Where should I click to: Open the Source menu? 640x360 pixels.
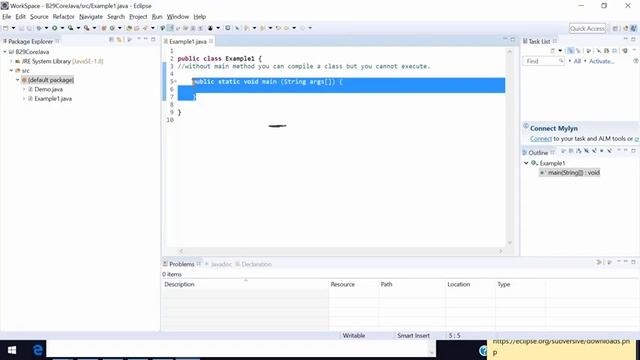coord(39,17)
